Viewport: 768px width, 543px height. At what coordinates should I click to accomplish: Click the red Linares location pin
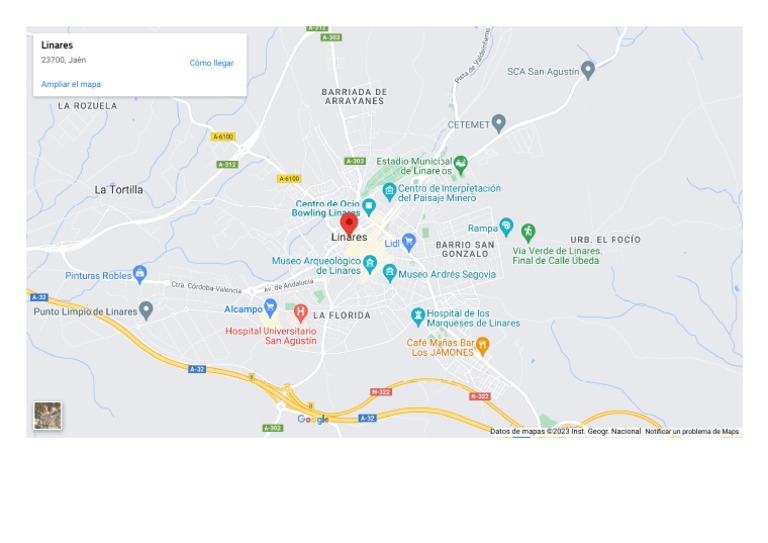349,224
